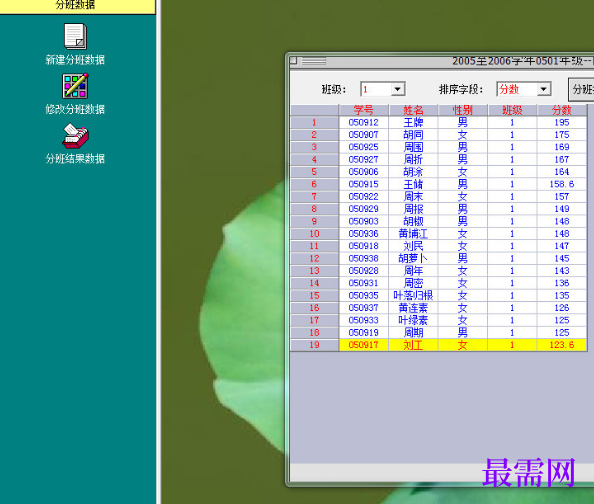Click name cell 周期
Image resolution: width=594 pixels, height=504 pixels.
point(413,332)
